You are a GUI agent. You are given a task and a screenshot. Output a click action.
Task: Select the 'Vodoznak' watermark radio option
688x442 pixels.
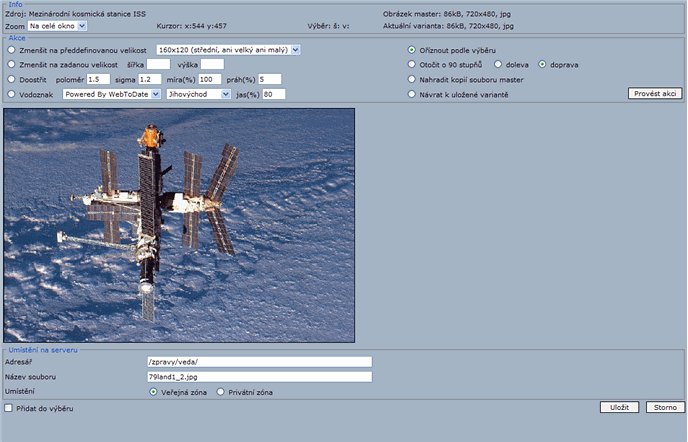pos(11,94)
